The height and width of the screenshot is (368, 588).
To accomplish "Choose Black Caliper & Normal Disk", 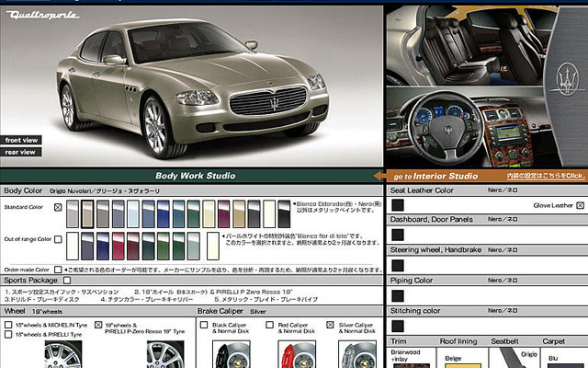I will pos(204,325).
